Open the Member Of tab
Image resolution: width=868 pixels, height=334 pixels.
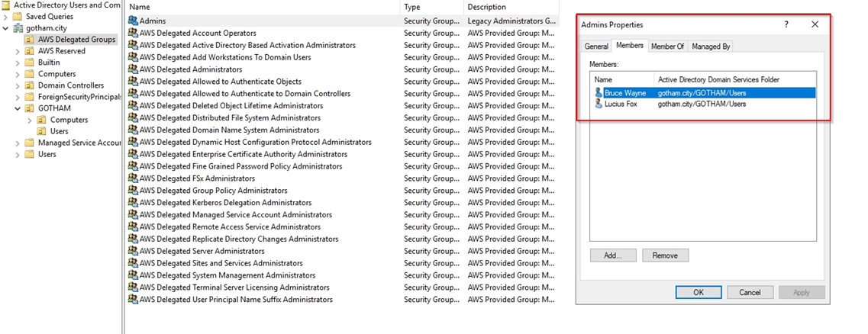[667, 47]
